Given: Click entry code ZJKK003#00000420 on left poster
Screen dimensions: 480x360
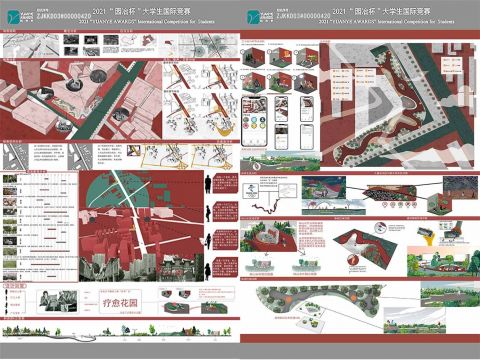Looking at the screenshot, I should tap(64, 16).
